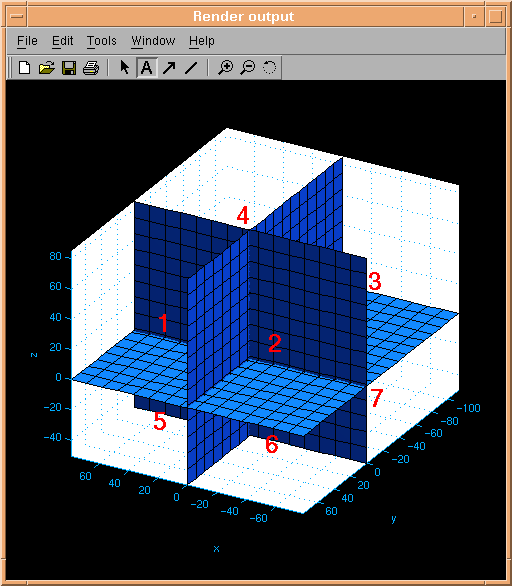Save the figure with the floppy disk icon
Screen dimensions: 512x586
click(x=69, y=68)
